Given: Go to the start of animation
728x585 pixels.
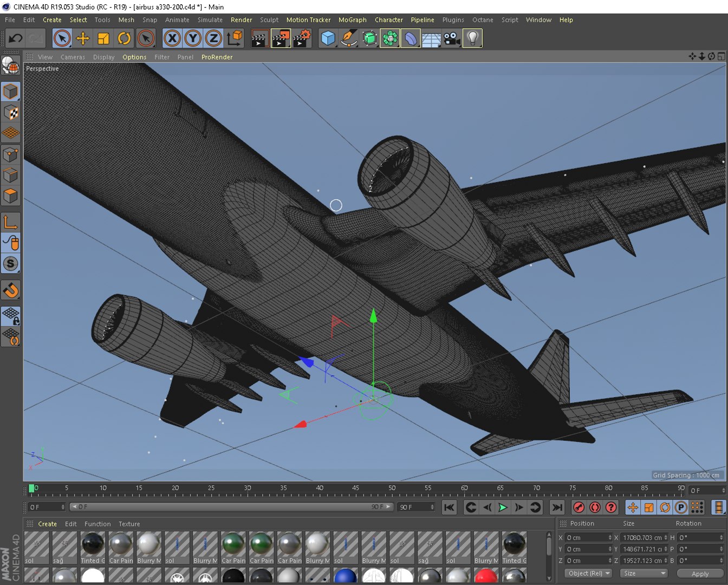Looking at the screenshot, I should 449,508.
